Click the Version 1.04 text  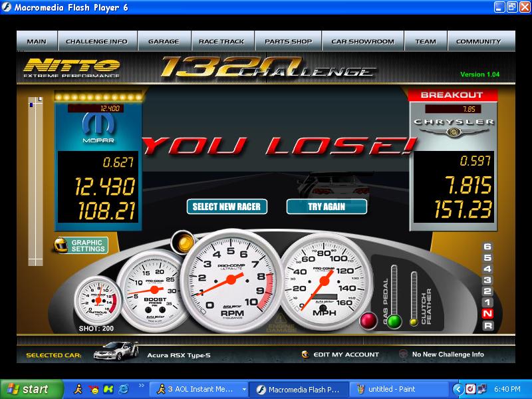click(479, 74)
